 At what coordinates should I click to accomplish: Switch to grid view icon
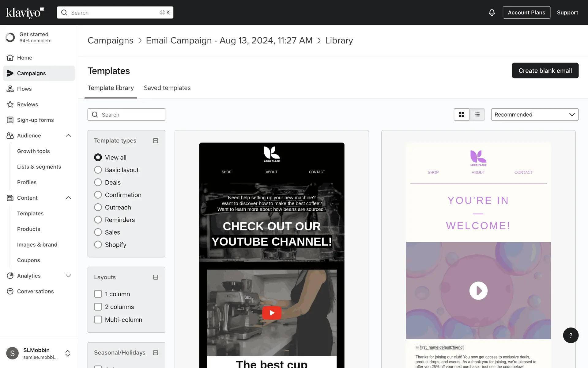click(x=462, y=114)
